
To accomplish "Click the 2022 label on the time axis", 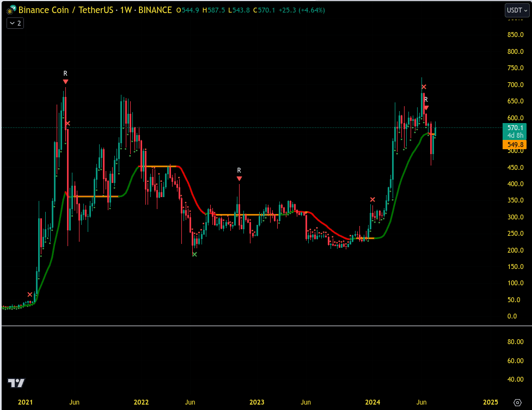I will point(141,402).
